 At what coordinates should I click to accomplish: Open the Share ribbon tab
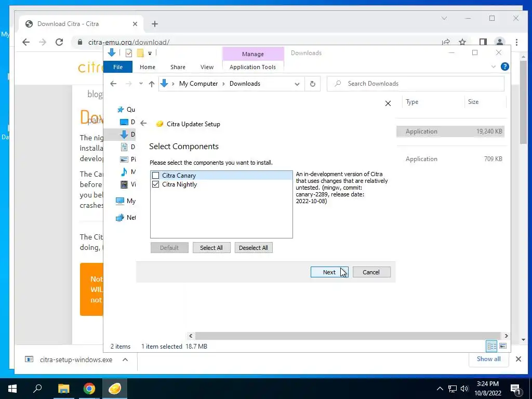tap(178, 67)
